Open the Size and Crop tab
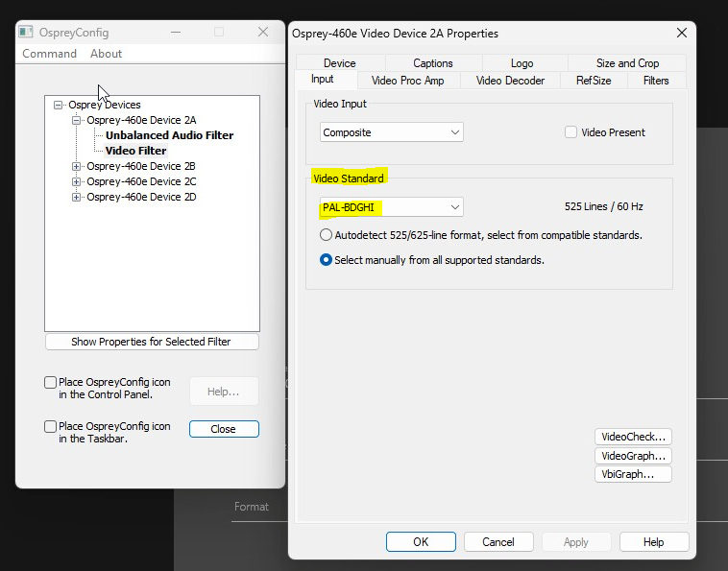The image size is (728, 571). point(627,63)
